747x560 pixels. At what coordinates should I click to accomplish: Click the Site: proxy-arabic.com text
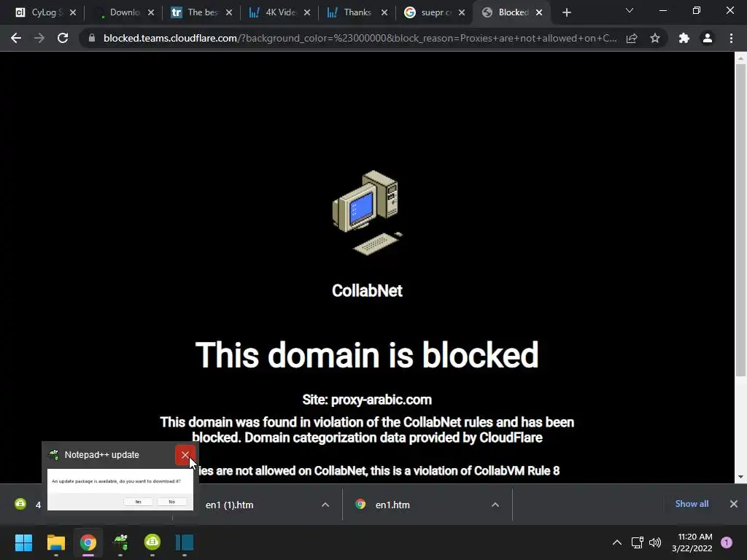pos(367,400)
